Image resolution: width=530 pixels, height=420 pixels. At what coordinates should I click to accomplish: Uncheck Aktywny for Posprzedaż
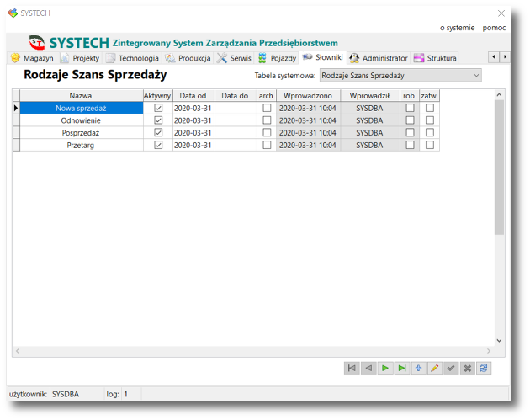coord(158,132)
